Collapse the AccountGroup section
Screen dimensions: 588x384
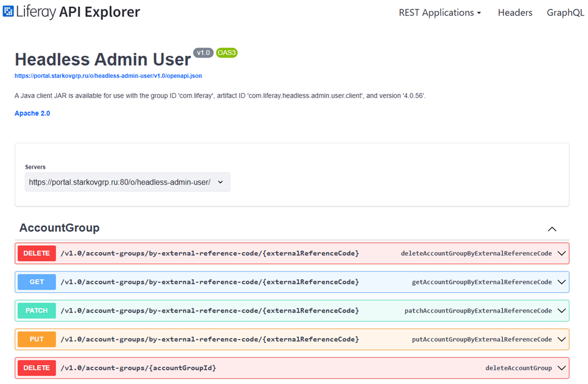click(x=552, y=229)
